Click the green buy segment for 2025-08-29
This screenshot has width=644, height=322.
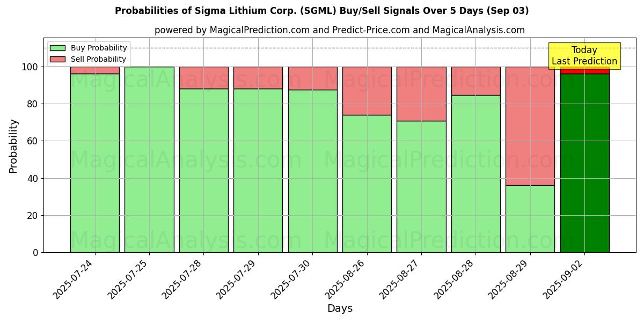tap(530, 219)
